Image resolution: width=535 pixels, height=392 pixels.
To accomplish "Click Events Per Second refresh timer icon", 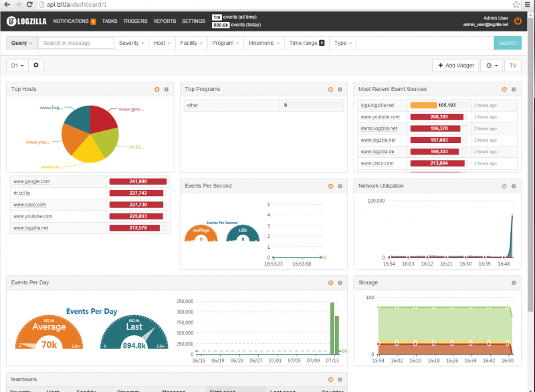I will click(330, 186).
